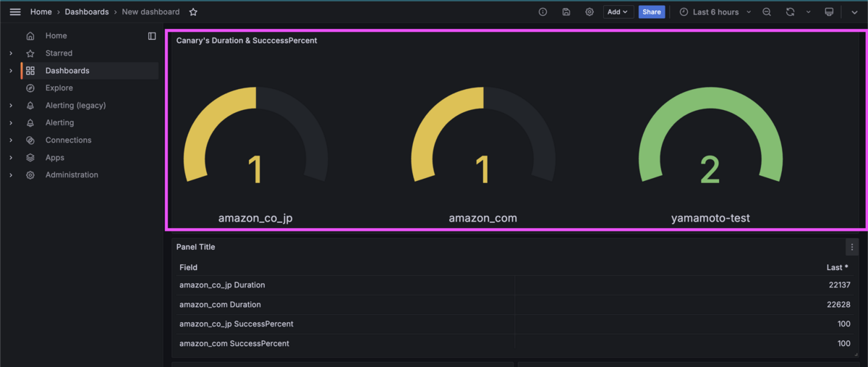Open Explore in sidebar
The height and width of the screenshot is (367, 868).
59,88
